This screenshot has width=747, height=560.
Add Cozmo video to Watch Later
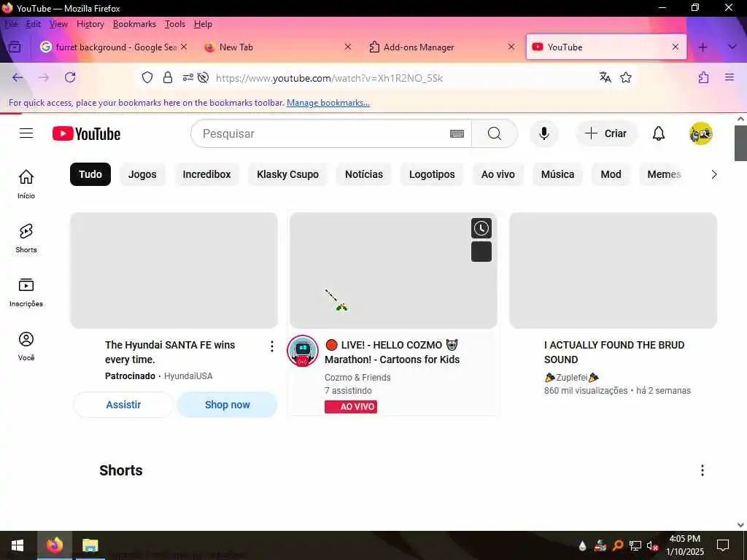(x=481, y=228)
